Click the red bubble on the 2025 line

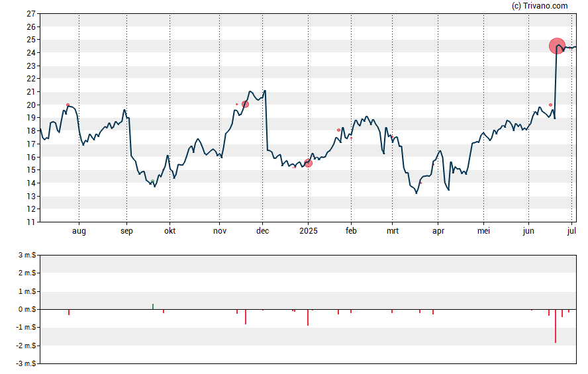[309, 163]
